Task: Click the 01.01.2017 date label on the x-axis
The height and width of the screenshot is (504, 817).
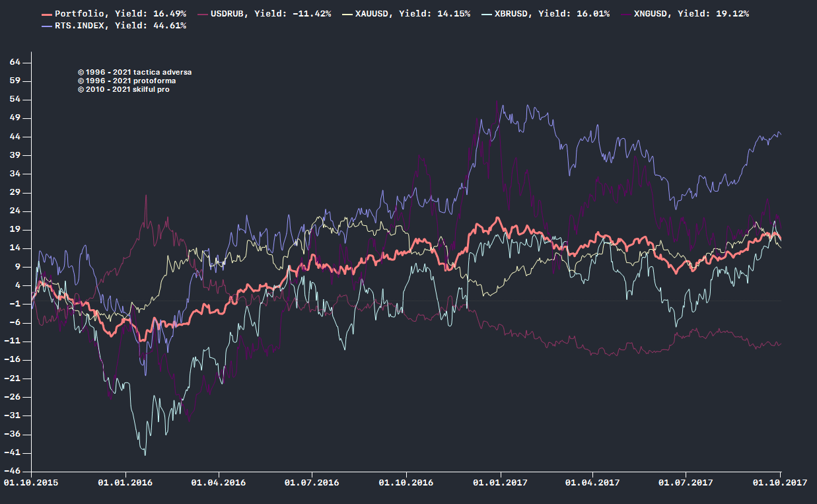Action: (x=500, y=483)
